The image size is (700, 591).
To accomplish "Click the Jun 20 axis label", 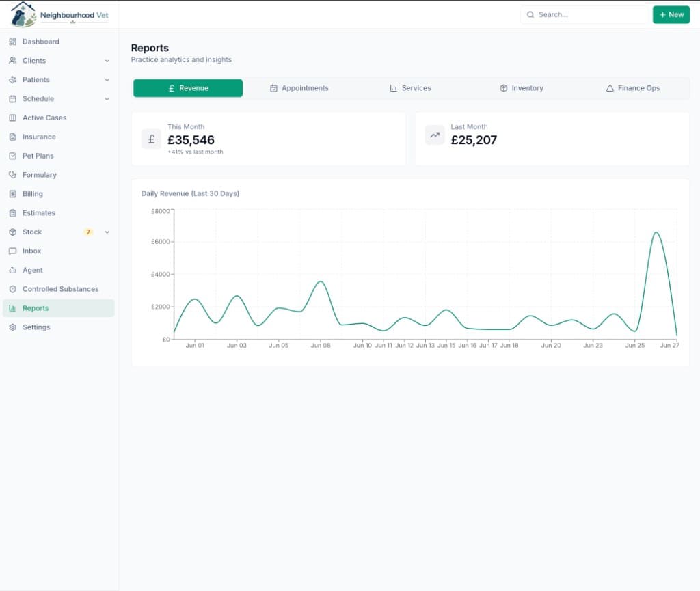I will point(551,346).
